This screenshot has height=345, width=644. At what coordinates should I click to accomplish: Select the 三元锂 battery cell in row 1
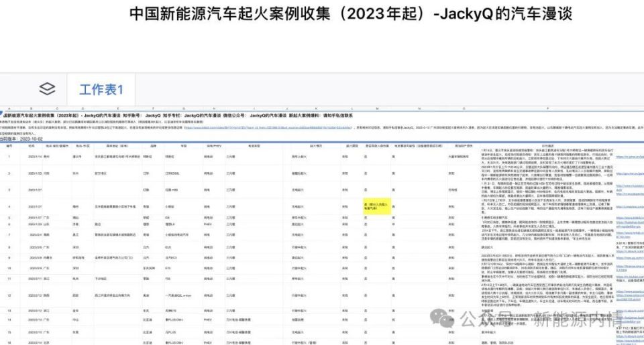tap(230, 157)
